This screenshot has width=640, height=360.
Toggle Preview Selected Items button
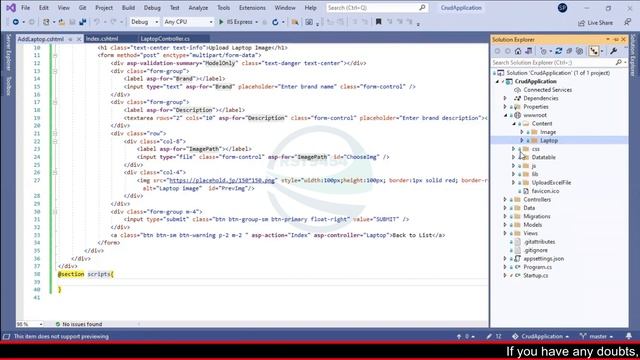point(594,51)
